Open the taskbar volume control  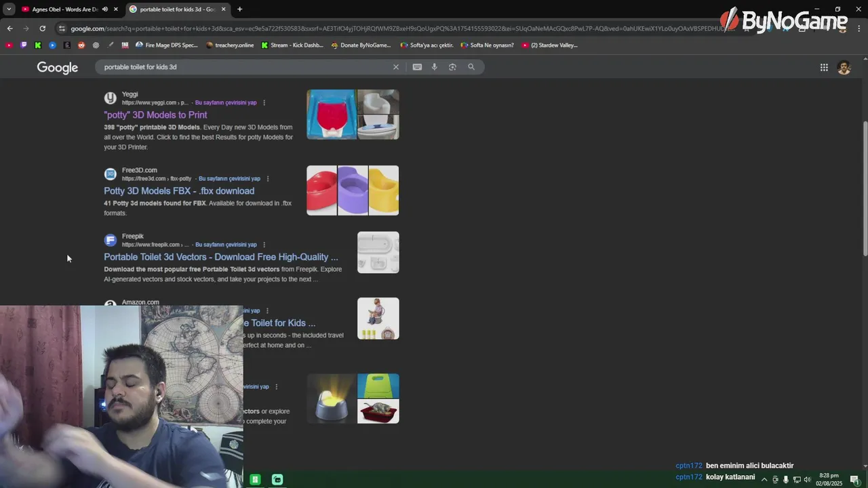(807, 480)
